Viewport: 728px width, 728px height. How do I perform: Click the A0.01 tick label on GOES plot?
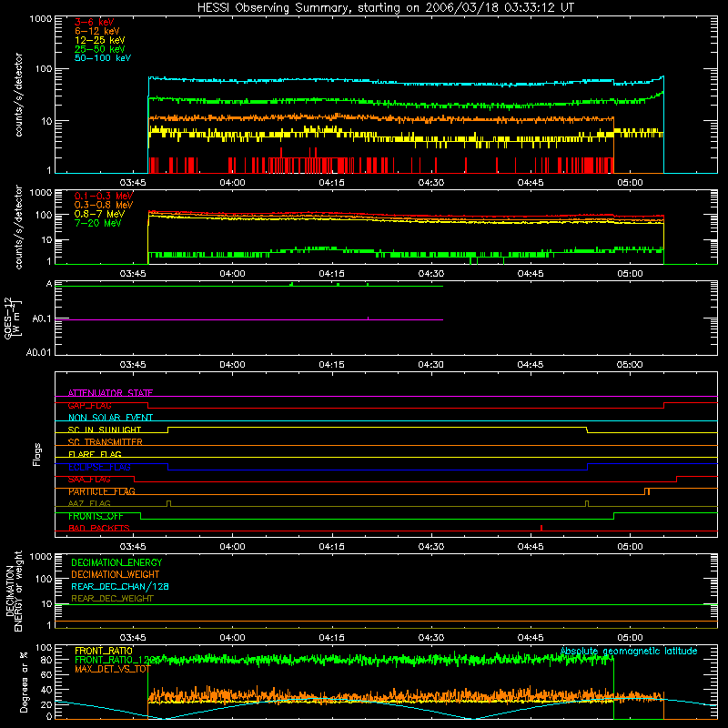coord(39,352)
